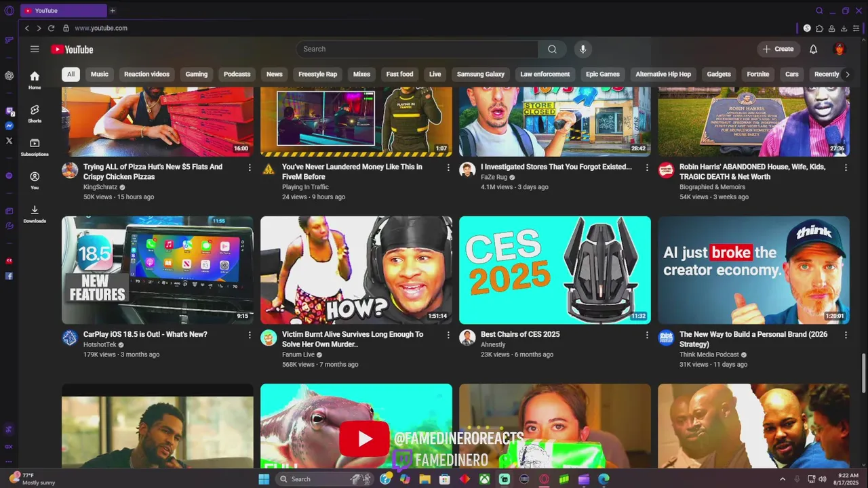
Task: Click the YouTube logo
Action: pyautogui.click(x=72, y=49)
